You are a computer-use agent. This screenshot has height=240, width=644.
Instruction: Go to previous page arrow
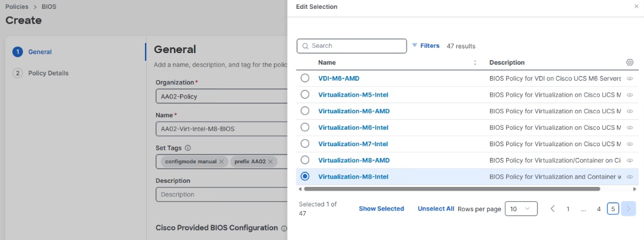553,209
